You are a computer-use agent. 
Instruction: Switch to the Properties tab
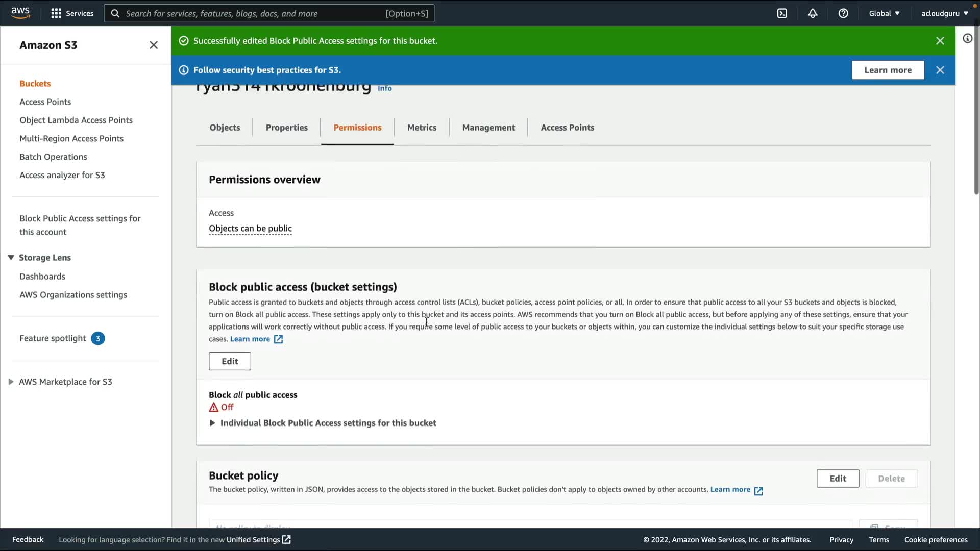pos(286,128)
